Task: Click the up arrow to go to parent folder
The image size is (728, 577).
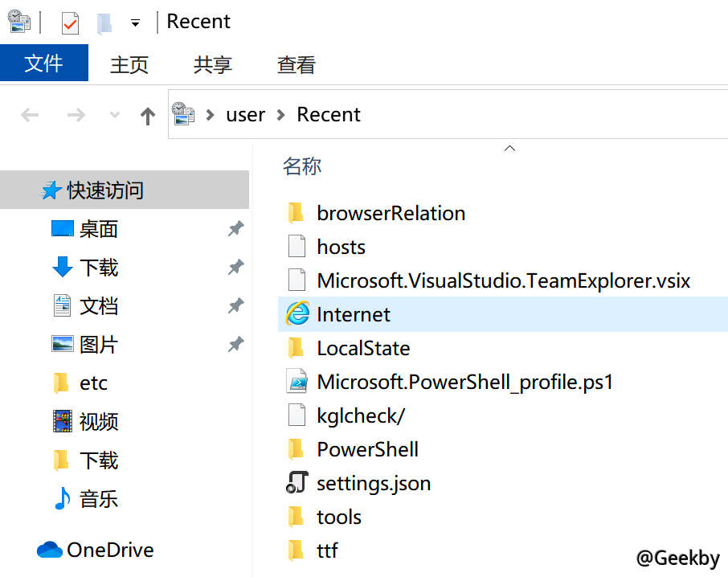Action: 147,114
